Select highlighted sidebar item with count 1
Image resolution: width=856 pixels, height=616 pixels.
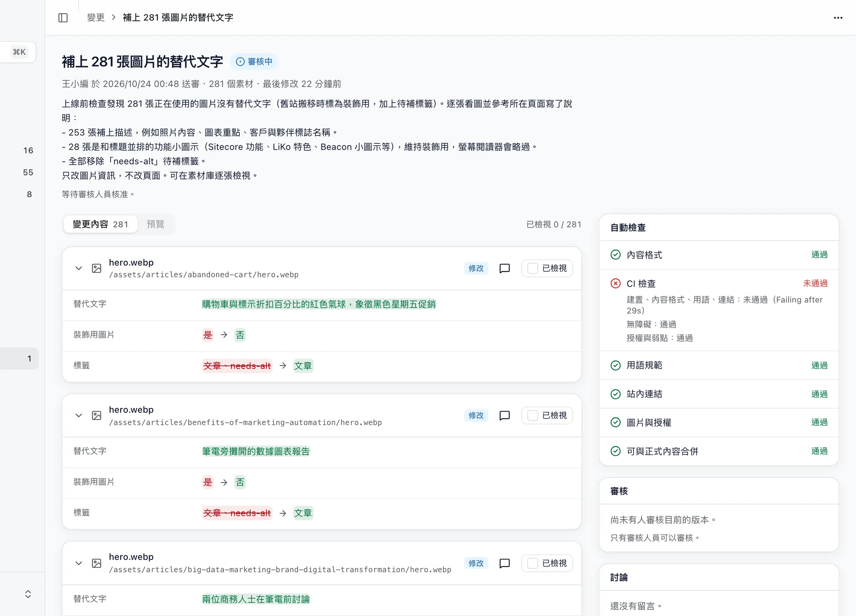click(19, 358)
